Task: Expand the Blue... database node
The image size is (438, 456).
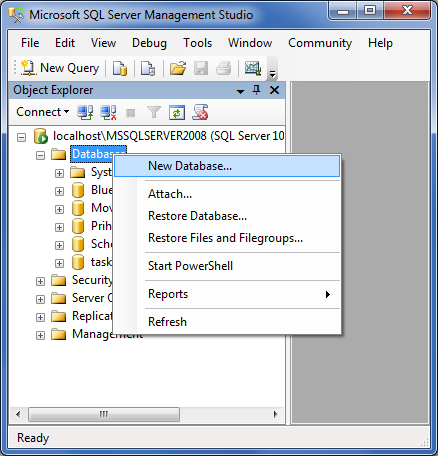Action: coord(59,191)
